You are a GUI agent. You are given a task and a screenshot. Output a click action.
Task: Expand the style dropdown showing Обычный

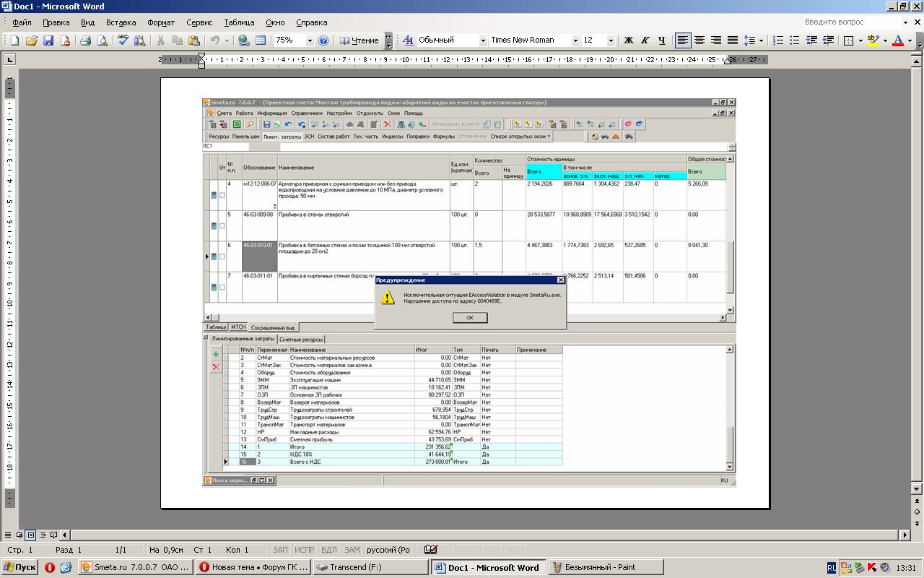point(483,40)
